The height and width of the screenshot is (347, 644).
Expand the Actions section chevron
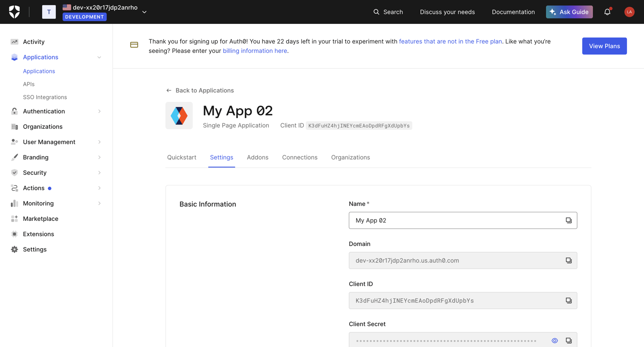pyautogui.click(x=99, y=188)
